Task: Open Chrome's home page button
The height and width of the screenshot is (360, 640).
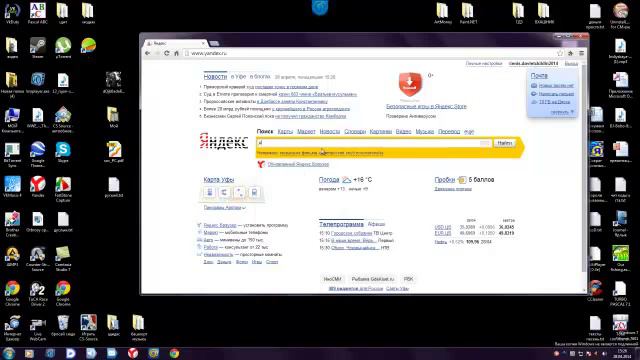Action: click(x=176, y=53)
